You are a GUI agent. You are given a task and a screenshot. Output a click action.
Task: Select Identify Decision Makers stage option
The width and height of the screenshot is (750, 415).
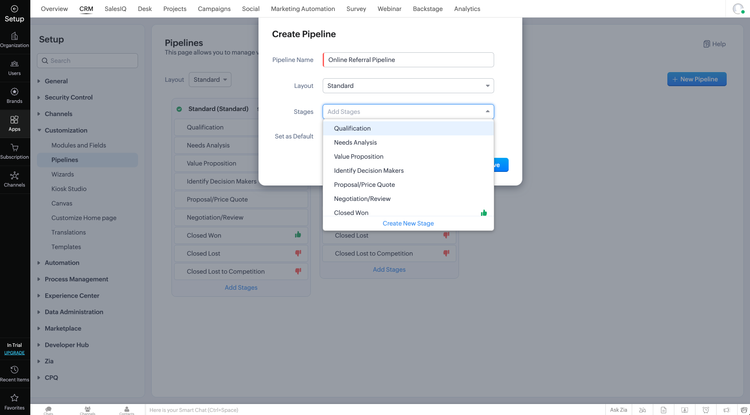coord(408,171)
